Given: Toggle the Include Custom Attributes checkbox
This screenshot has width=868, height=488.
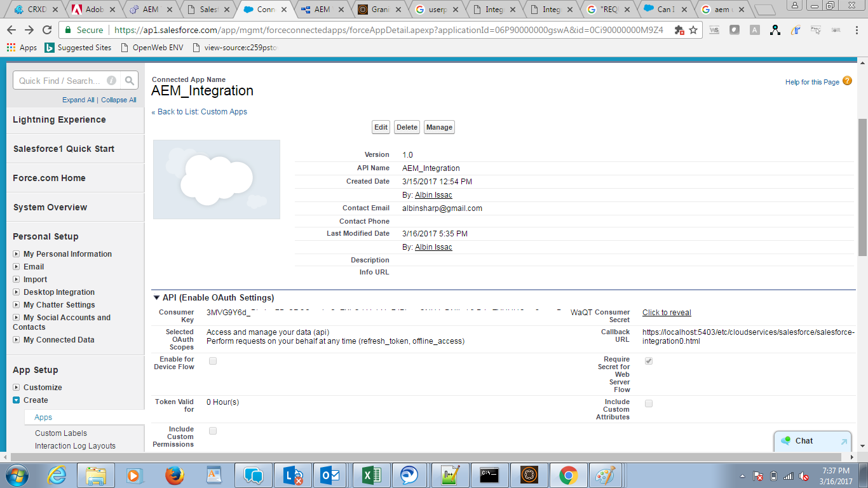Looking at the screenshot, I should [648, 403].
